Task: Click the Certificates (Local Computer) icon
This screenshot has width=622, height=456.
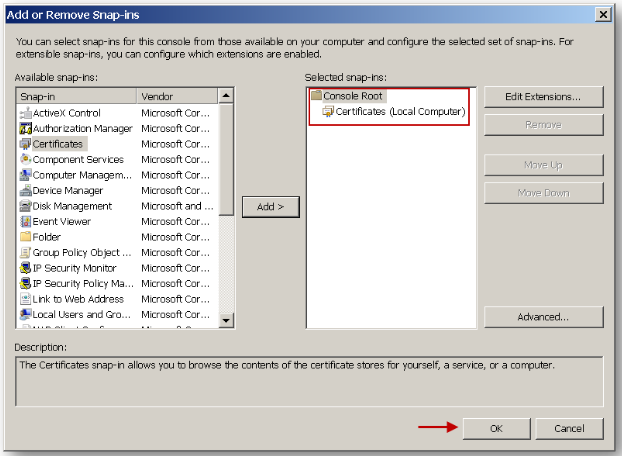Action: click(x=328, y=111)
